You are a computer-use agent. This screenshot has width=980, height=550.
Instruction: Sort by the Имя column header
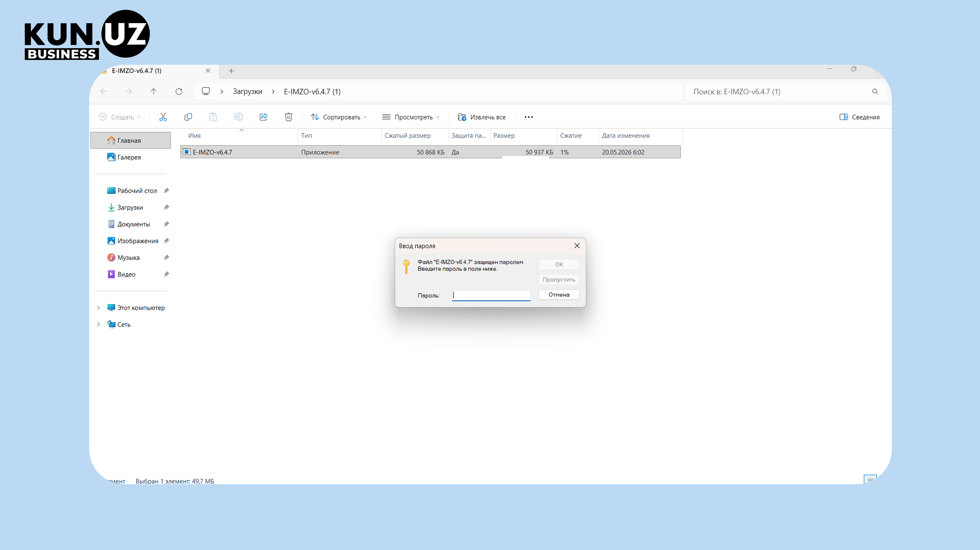tap(239, 135)
